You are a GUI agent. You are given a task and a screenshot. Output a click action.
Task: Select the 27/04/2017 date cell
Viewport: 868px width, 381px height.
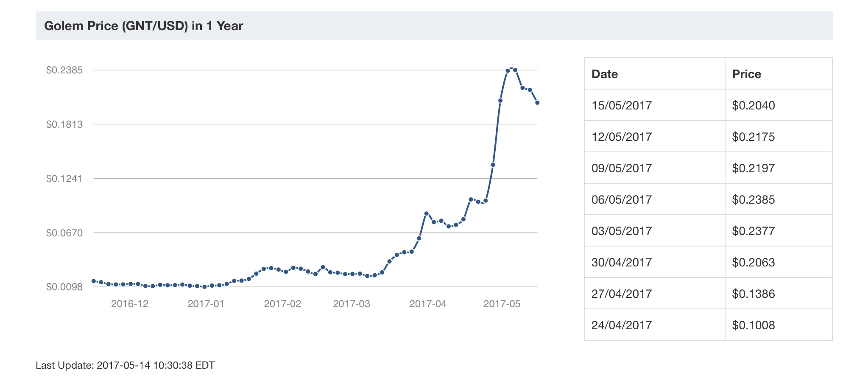654,293
